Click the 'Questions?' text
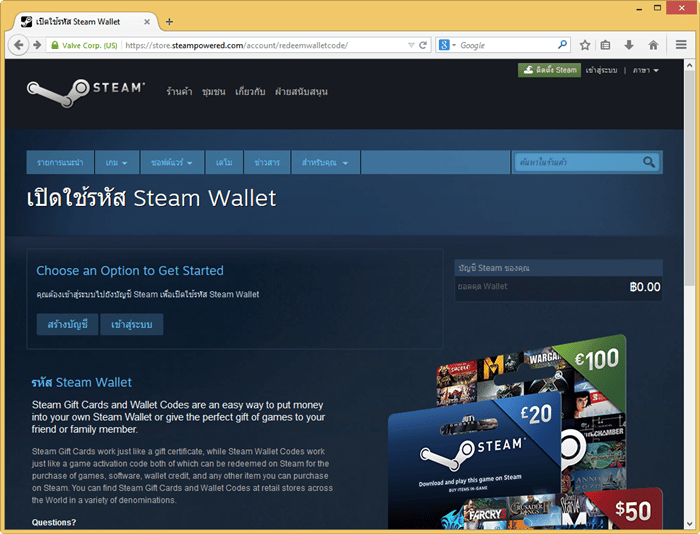700x534 pixels. [x=54, y=522]
